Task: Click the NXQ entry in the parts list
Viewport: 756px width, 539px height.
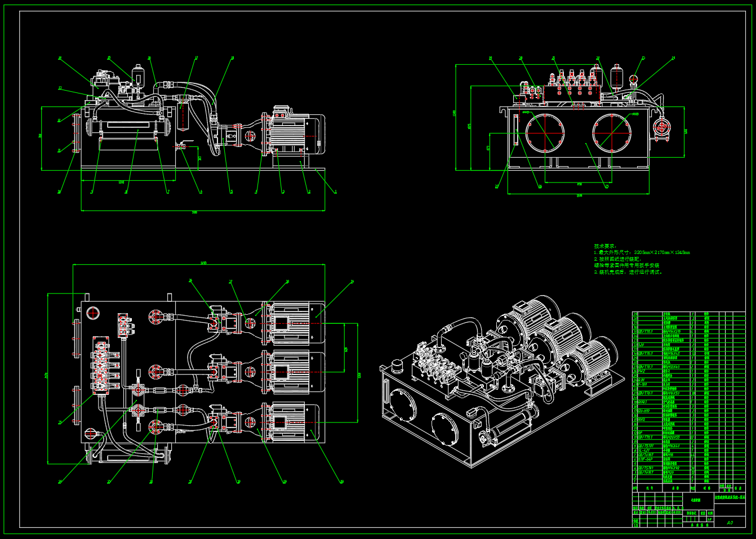Action: (x=642, y=420)
